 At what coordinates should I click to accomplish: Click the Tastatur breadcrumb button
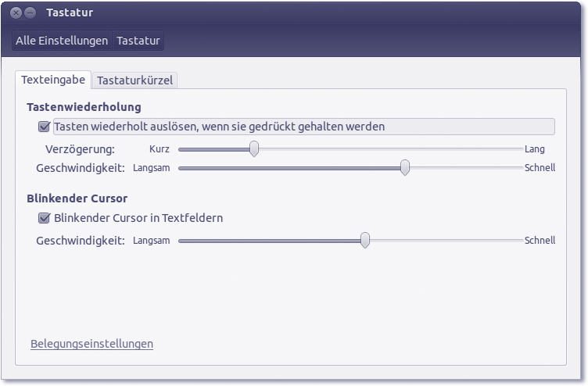tap(138, 41)
